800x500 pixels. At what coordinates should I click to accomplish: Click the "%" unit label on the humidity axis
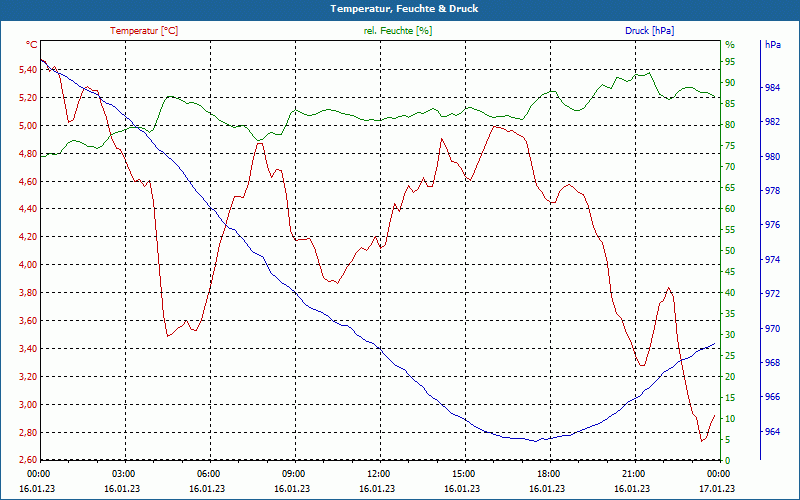point(730,45)
